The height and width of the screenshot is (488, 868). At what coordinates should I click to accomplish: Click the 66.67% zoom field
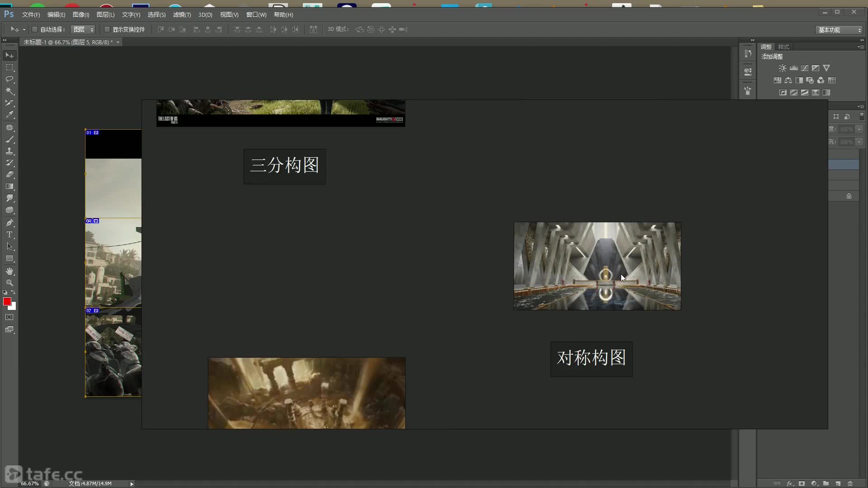[x=30, y=483]
